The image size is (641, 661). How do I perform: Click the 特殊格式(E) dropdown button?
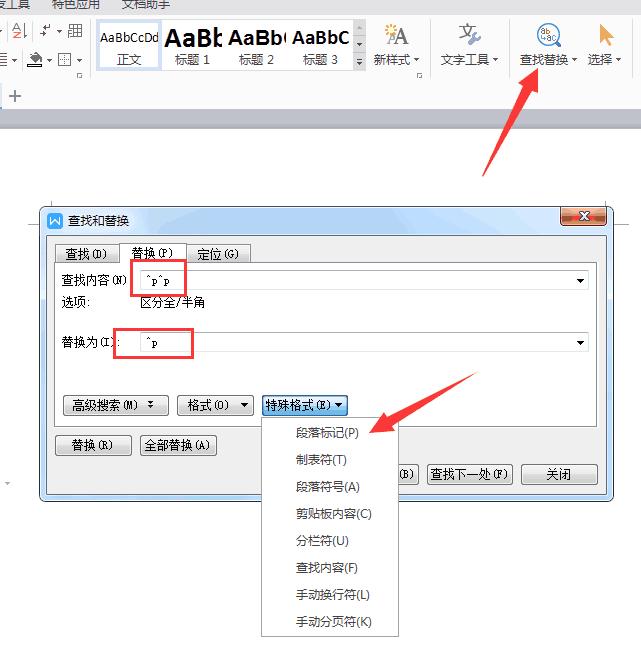pyautogui.click(x=304, y=406)
